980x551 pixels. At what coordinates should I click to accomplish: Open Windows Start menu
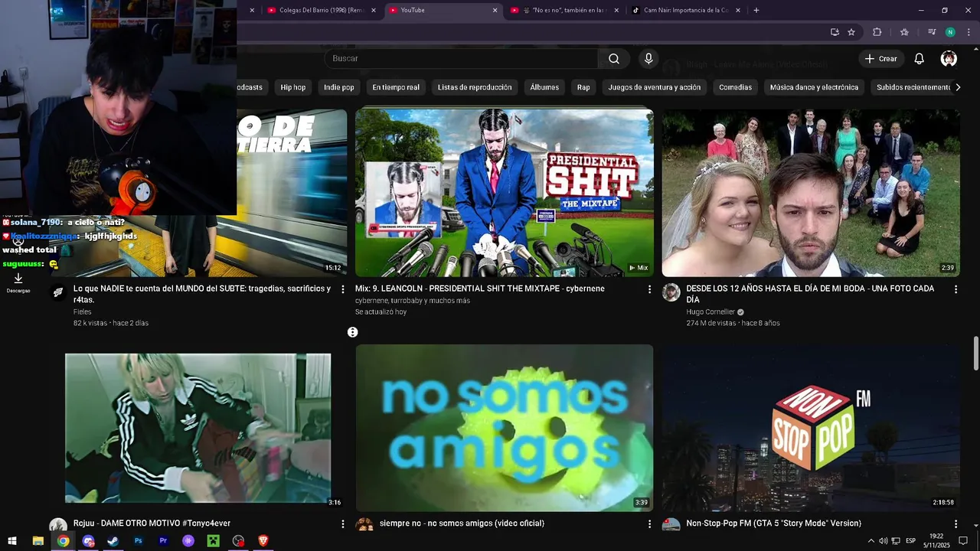[x=12, y=541]
